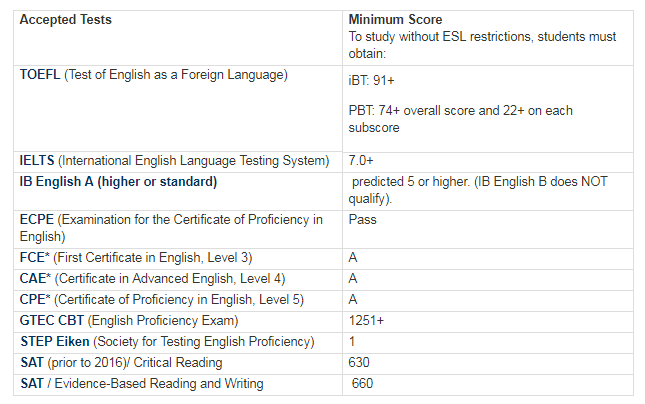Click 'SAT (prior to 2016)/ Critical Reading'

tap(121, 362)
